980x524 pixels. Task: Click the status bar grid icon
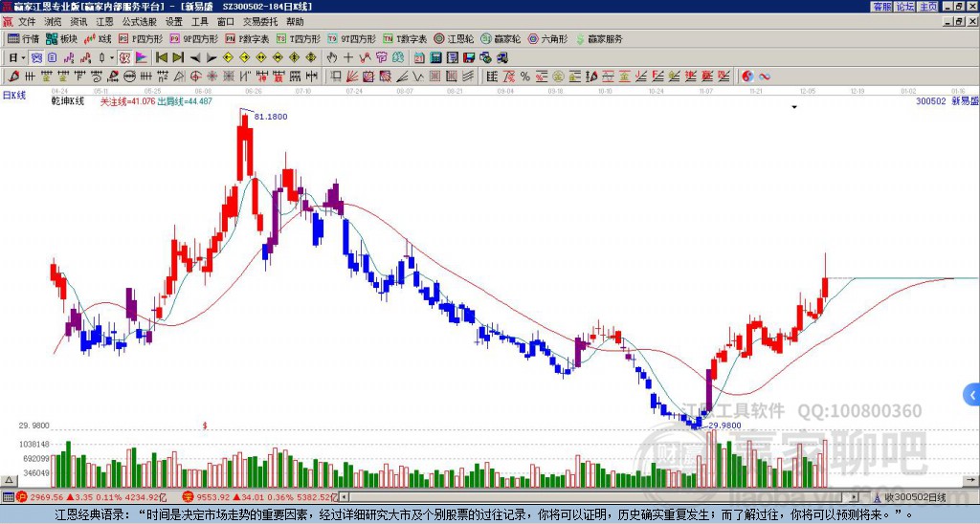[x=8, y=497]
